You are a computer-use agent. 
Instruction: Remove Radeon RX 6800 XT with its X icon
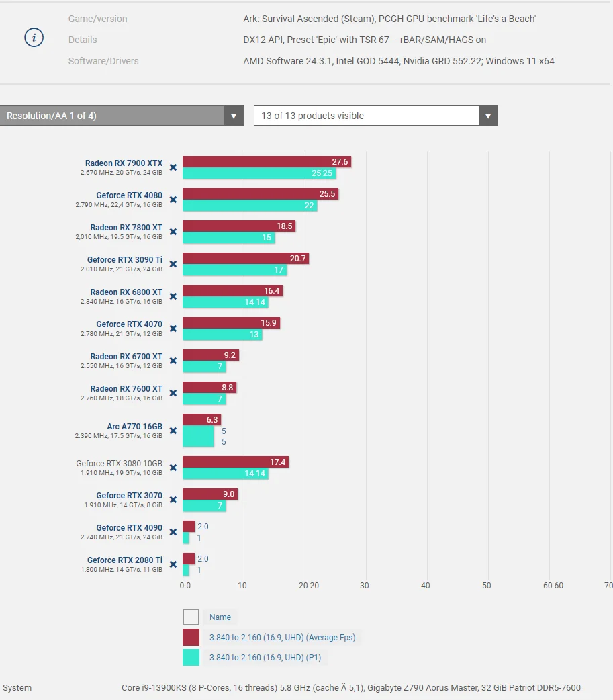(173, 296)
